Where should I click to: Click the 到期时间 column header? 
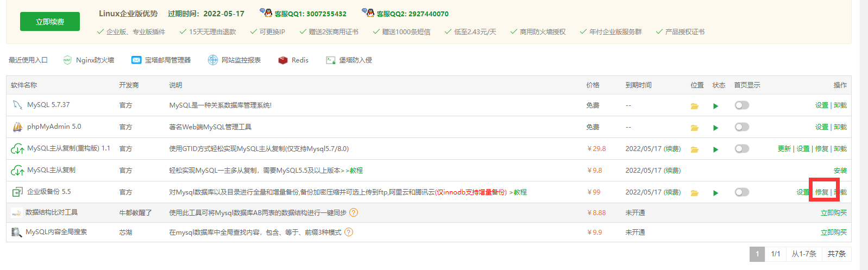[638, 85]
